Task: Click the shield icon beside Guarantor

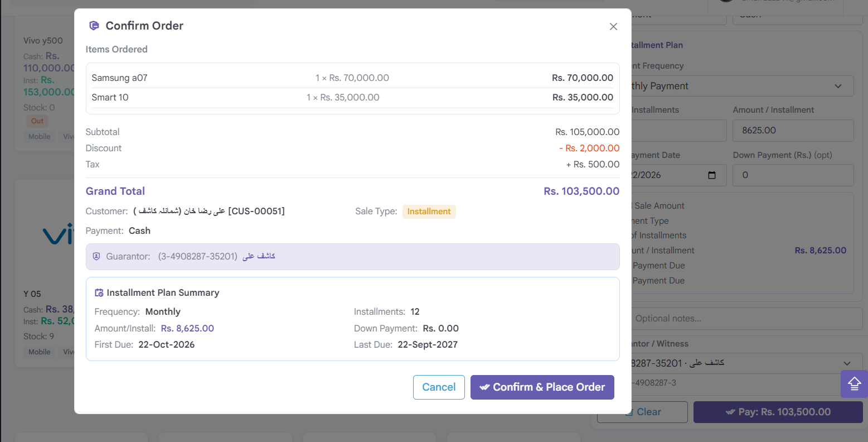Action: tap(96, 257)
